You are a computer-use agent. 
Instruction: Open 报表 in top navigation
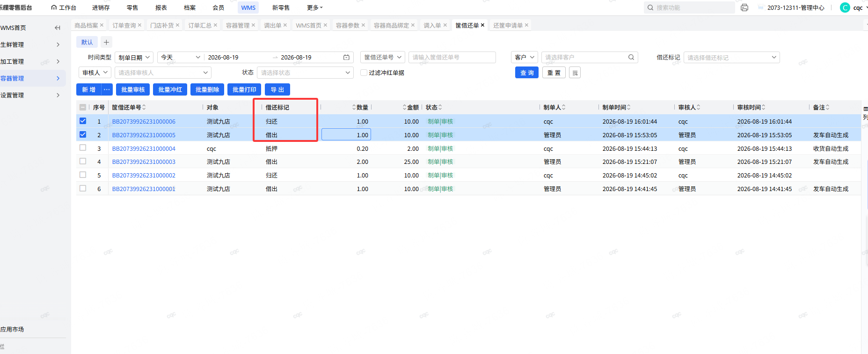161,7
